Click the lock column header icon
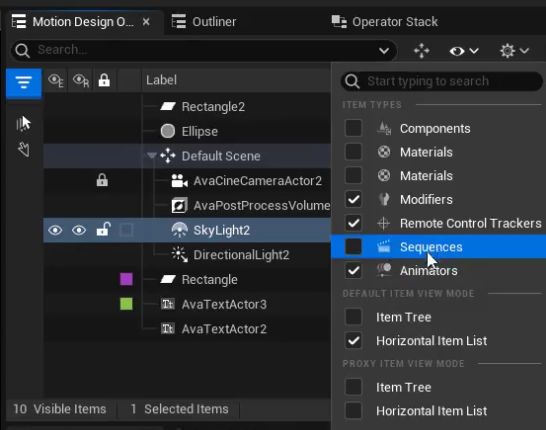This screenshot has height=430, width=546. coord(104,80)
